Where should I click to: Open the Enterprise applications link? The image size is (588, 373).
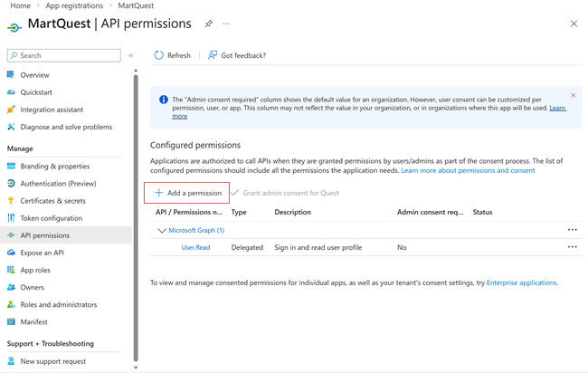point(521,282)
